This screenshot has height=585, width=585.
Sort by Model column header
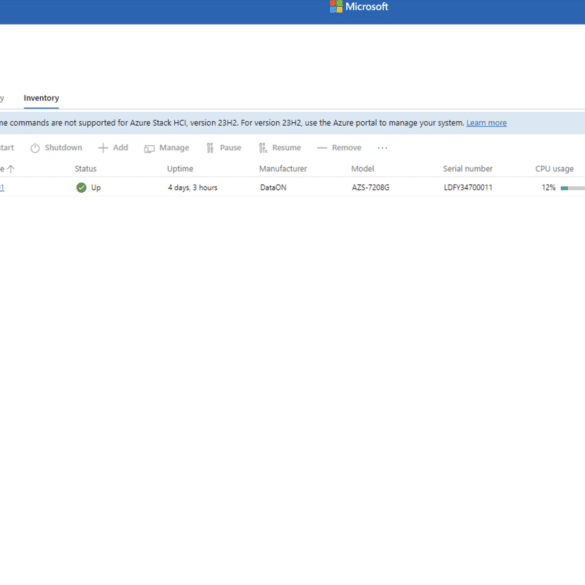(363, 169)
